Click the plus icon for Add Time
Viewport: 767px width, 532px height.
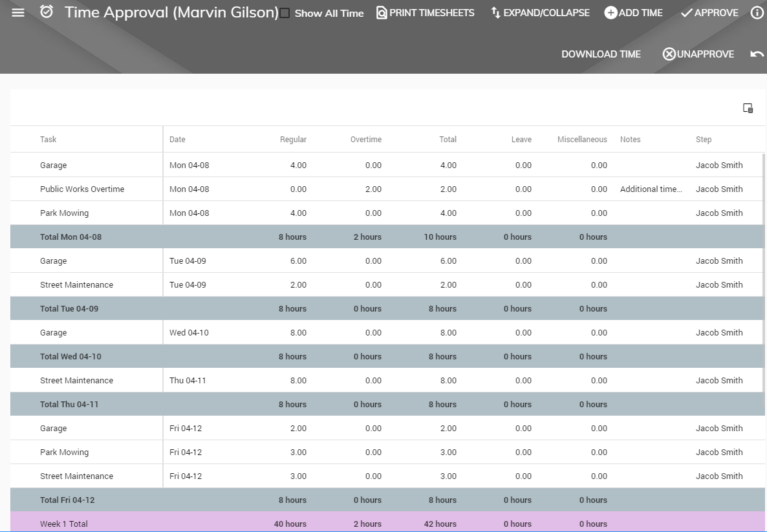click(x=610, y=13)
